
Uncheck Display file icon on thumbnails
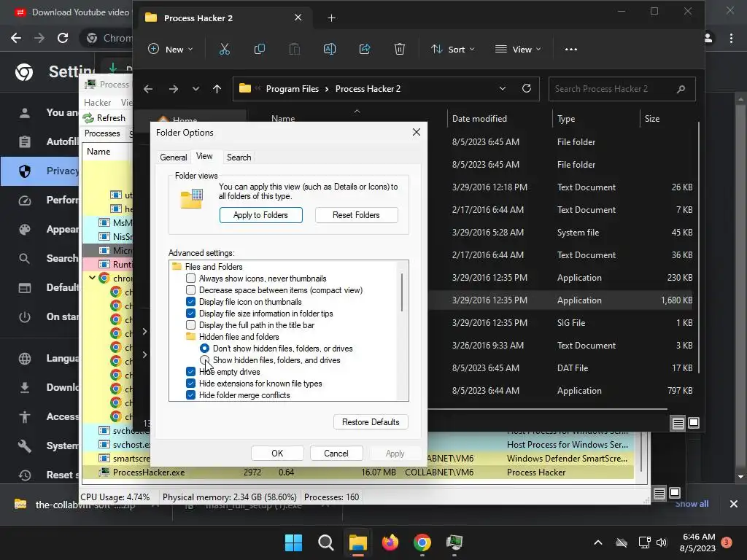[x=190, y=301]
